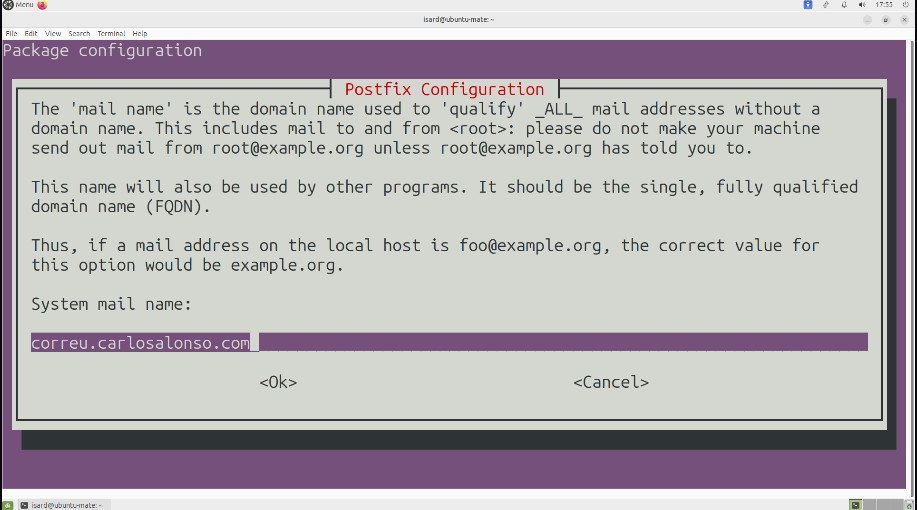Click the show desktop icon in bottom panel

[7, 505]
